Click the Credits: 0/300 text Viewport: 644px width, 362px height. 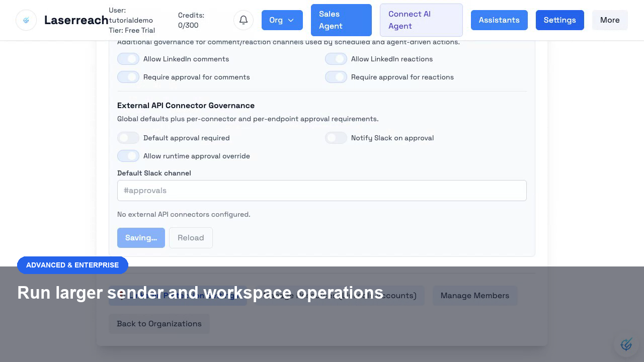click(191, 20)
